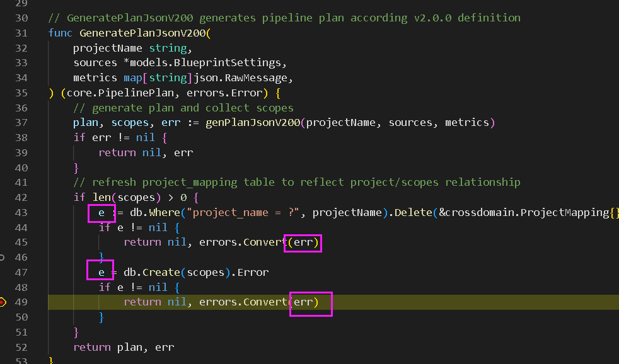Click the projectName parameter on line 32
Image resolution: width=619 pixels, height=364 pixels.
pos(107,48)
